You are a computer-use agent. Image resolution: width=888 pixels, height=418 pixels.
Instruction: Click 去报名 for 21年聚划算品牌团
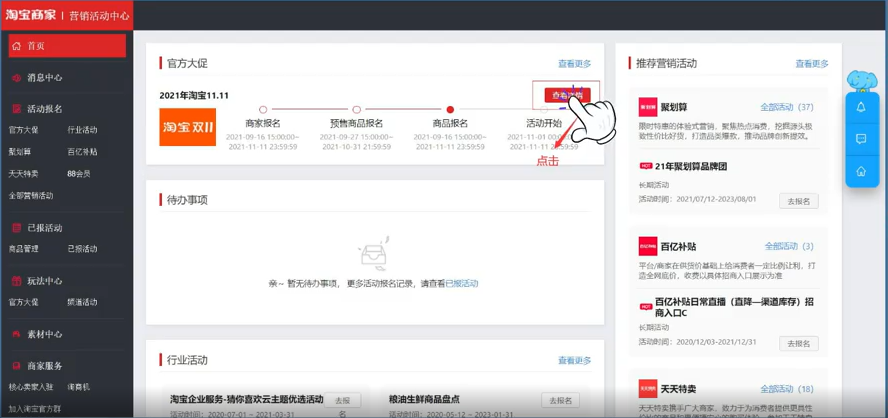pyautogui.click(x=799, y=201)
